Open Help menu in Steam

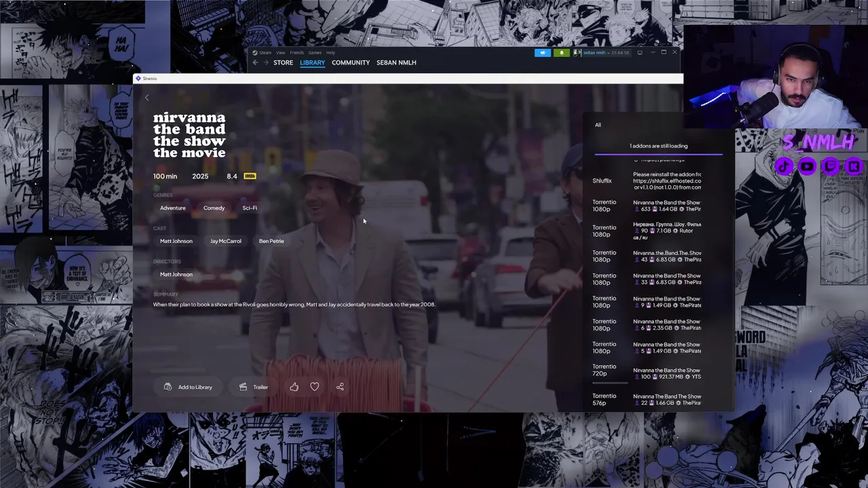330,53
